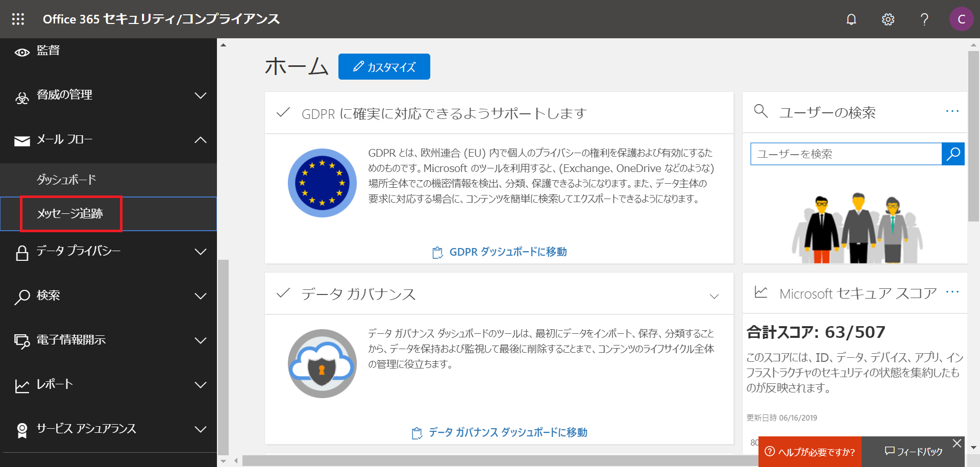The width and height of the screenshot is (980, 467).
Task: Click the blue user search submit icon
Action: click(x=953, y=154)
